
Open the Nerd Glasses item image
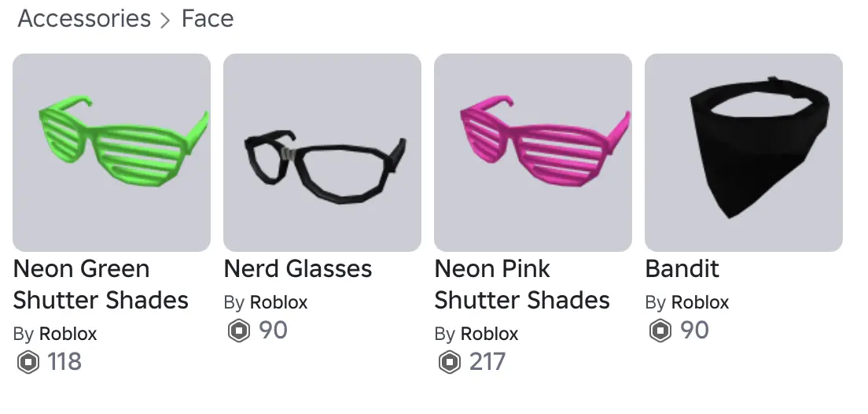coord(322,153)
